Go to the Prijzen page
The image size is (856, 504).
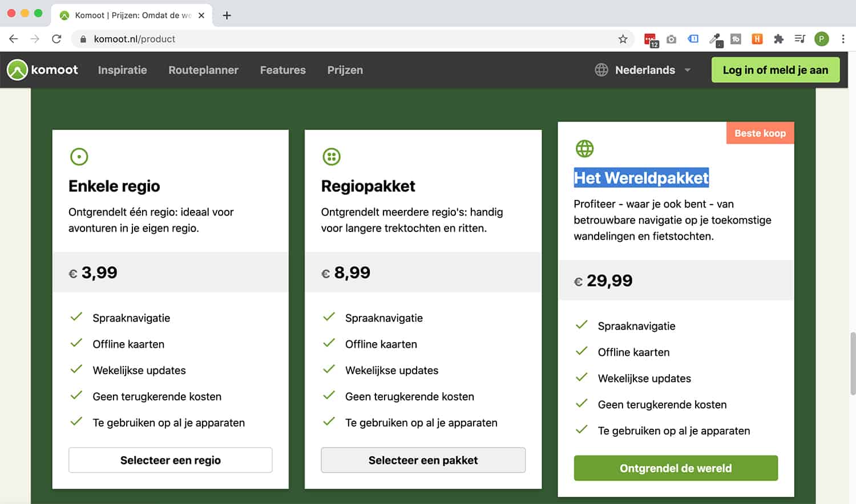click(x=345, y=70)
